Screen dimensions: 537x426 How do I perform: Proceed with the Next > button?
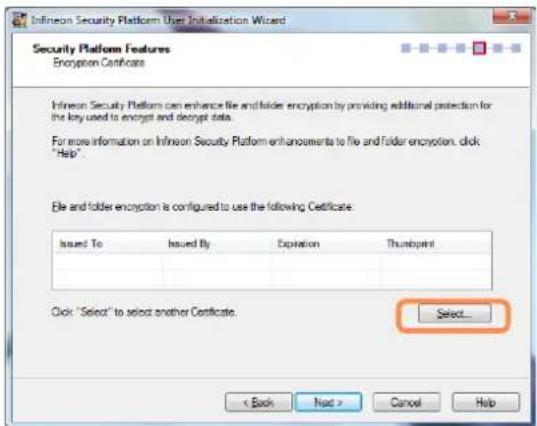[328, 402]
